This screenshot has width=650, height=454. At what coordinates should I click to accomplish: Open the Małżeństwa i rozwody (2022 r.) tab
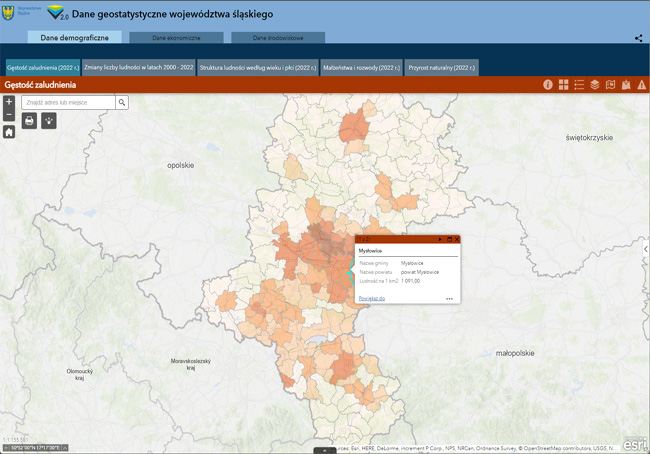(x=361, y=67)
